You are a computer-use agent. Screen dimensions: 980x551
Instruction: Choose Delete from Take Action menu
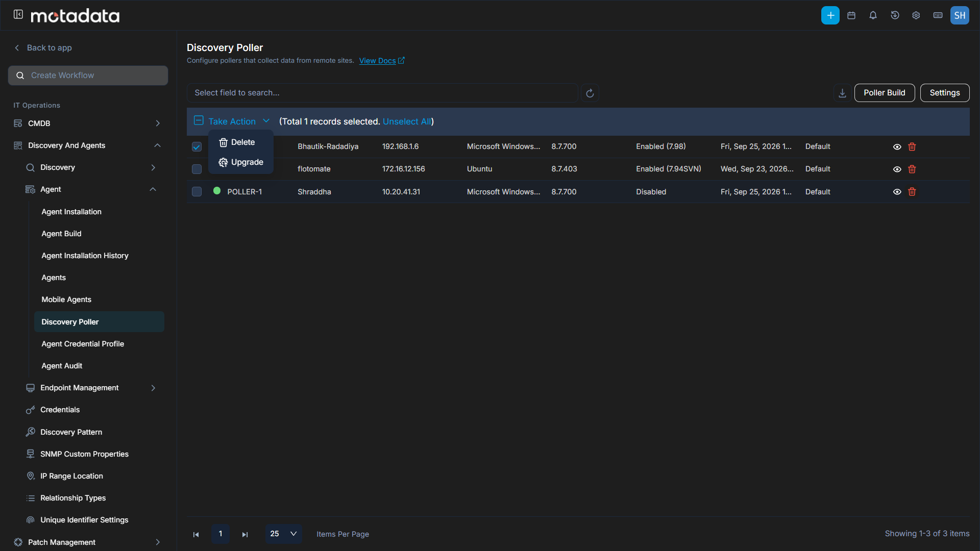pyautogui.click(x=241, y=142)
